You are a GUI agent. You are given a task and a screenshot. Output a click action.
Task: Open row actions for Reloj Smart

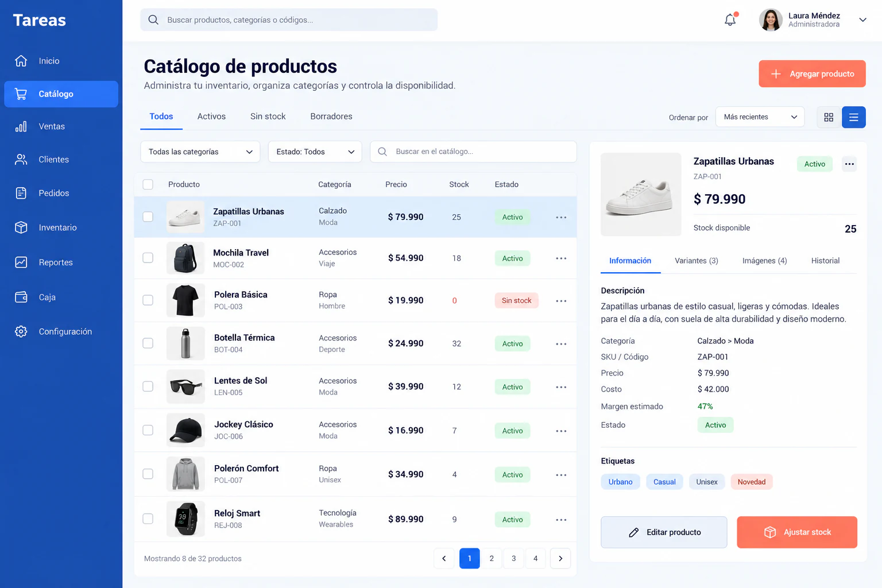(561, 520)
